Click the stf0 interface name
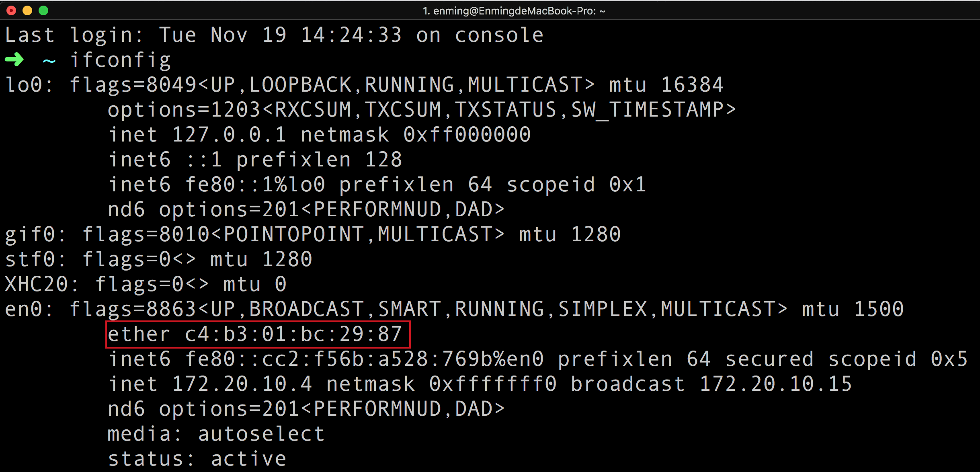The height and width of the screenshot is (472, 980). 31,259
